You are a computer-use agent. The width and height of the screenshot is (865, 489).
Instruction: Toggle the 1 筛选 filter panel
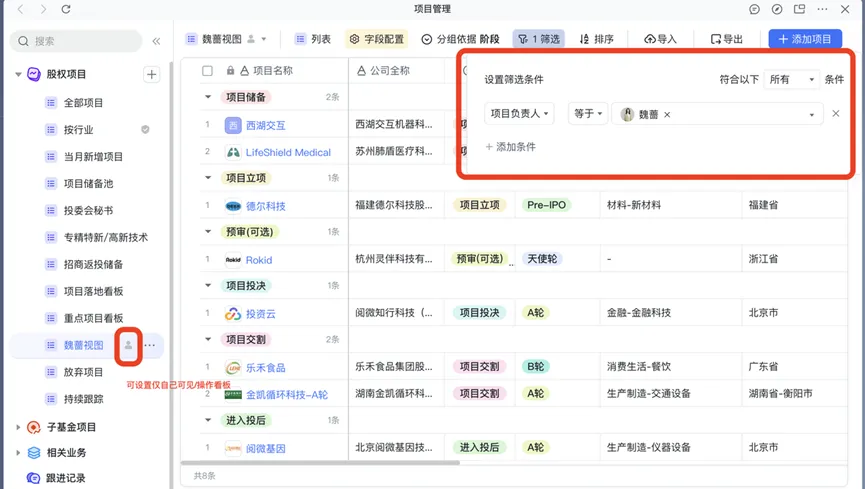tap(538, 39)
